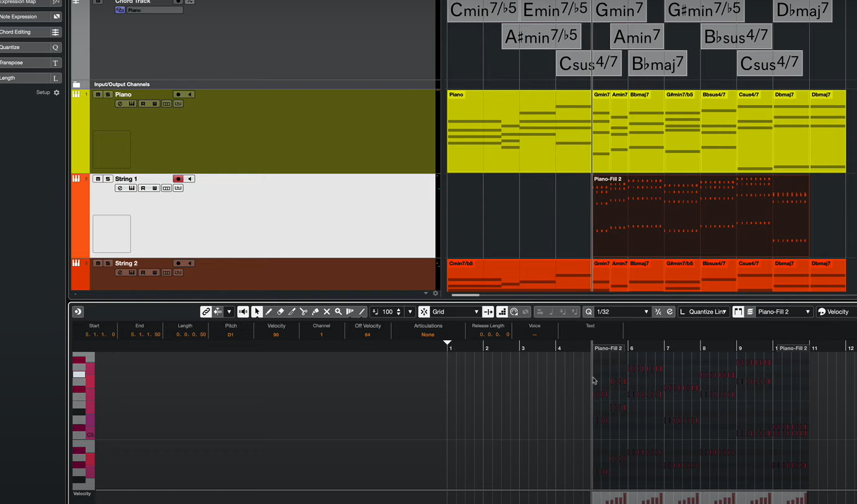Open the Piano-Fill 2 part dropdown
Image resolution: width=857 pixels, height=504 pixels.
point(783,312)
